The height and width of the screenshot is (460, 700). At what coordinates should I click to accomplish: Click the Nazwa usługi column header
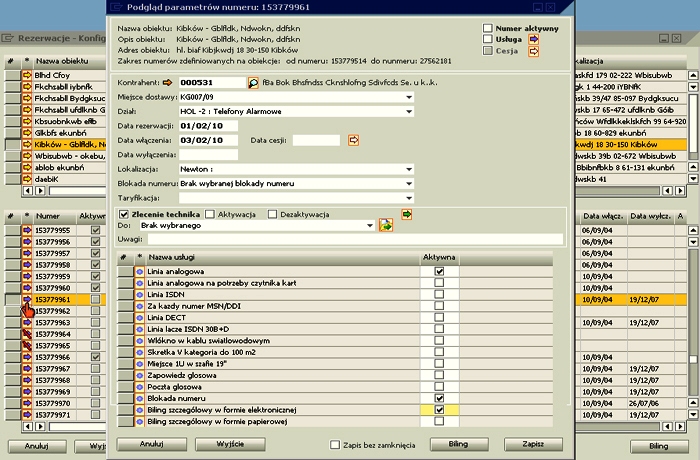[x=283, y=257]
